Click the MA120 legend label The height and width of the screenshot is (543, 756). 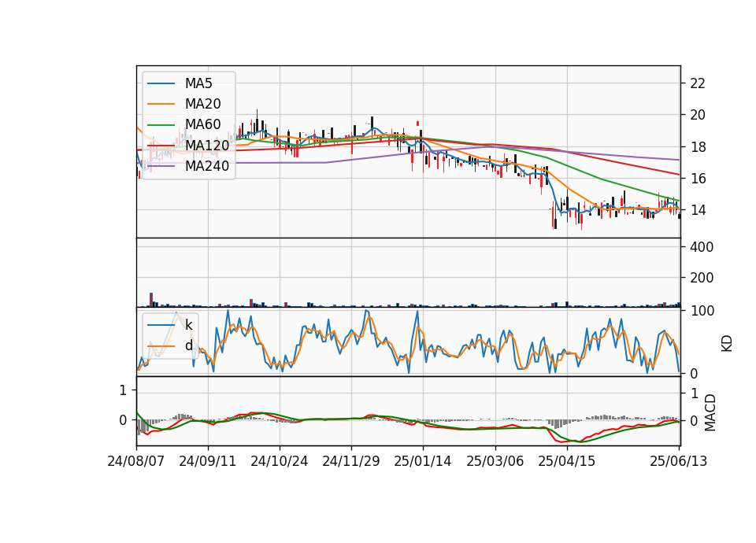point(207,145)
